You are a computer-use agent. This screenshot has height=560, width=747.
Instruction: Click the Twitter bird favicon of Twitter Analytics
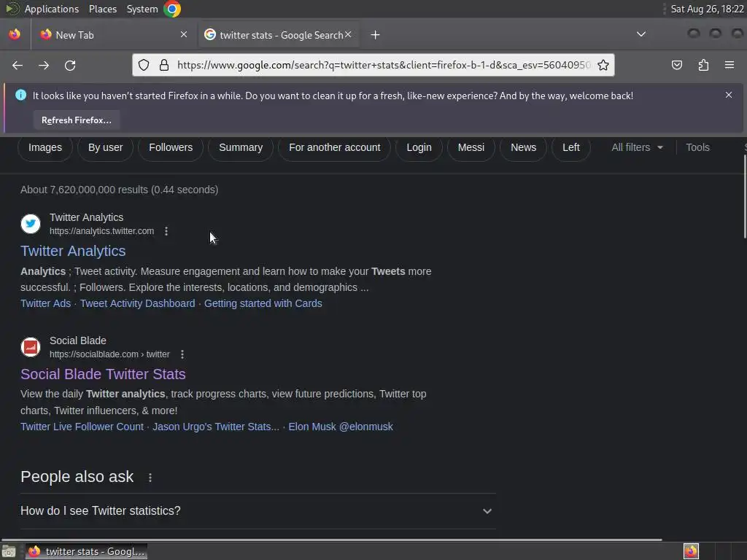pyautogui.click(x=31, y=224)
